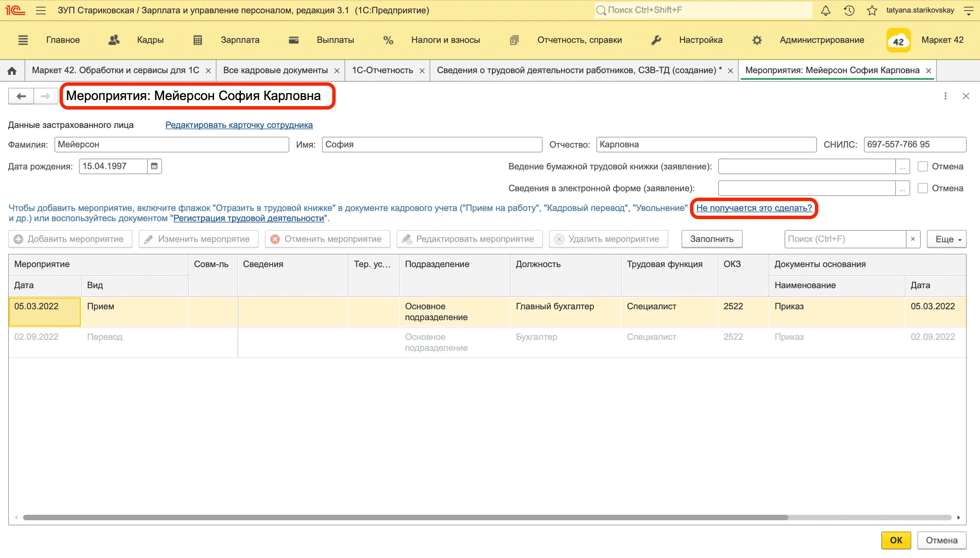The image size is (980, 558).
Task: Open the history clock icon
Action: tap(849, 10)
